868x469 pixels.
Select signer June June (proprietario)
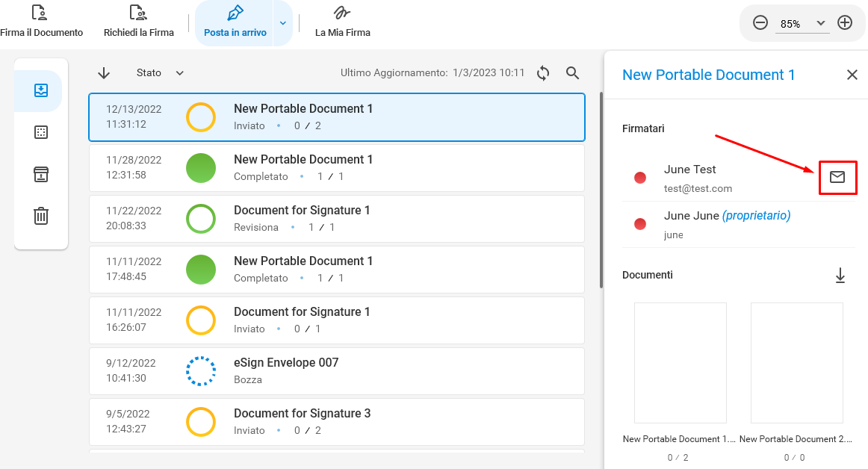739,224
